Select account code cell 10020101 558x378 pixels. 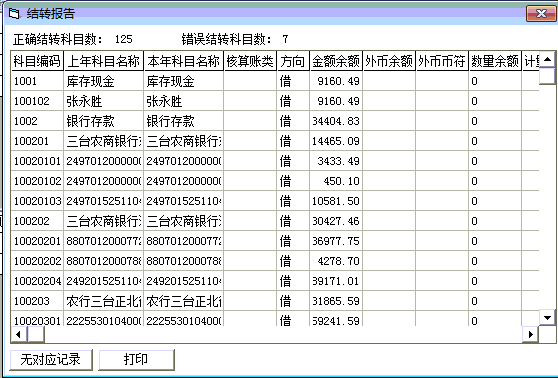click(37, 161)
